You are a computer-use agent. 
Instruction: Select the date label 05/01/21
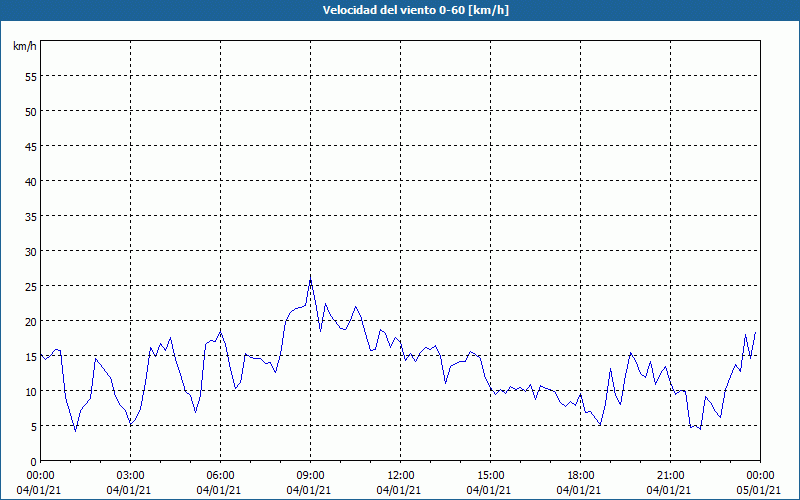759,490
